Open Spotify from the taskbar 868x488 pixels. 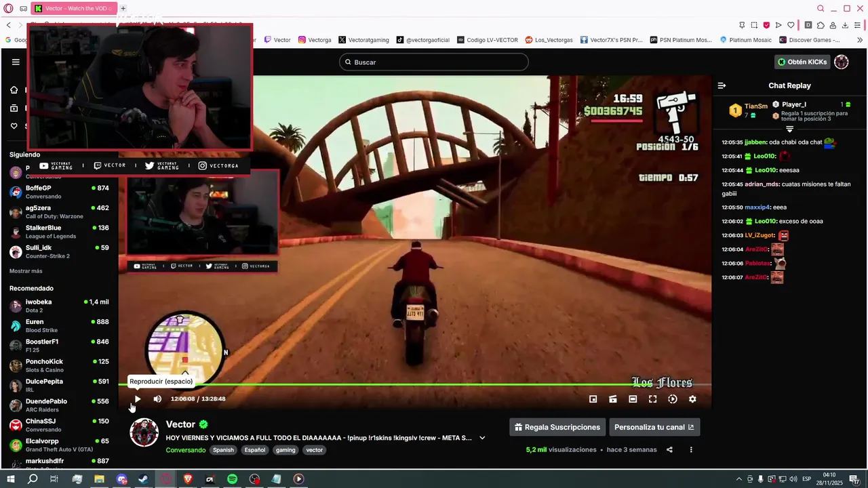click(232, 479)
